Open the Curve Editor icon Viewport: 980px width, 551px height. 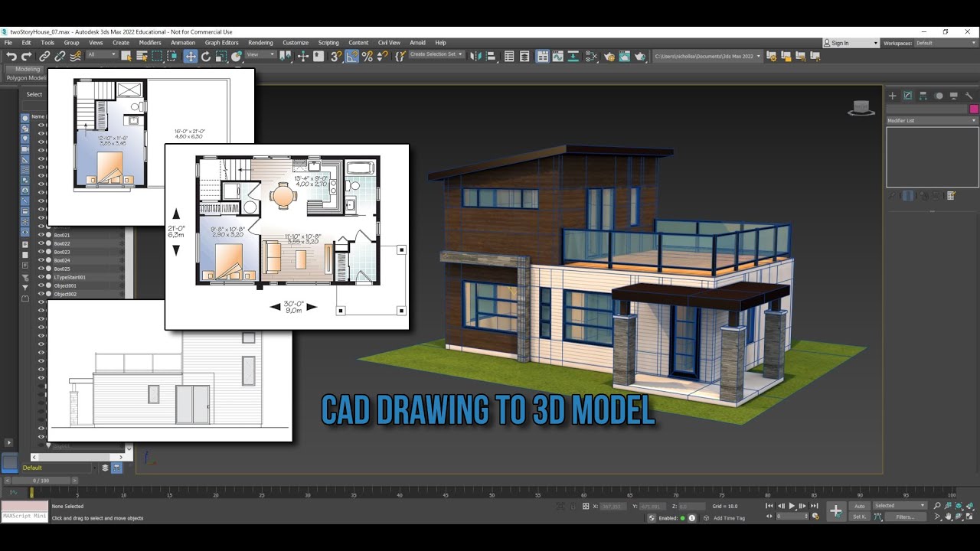click(557, 56)
